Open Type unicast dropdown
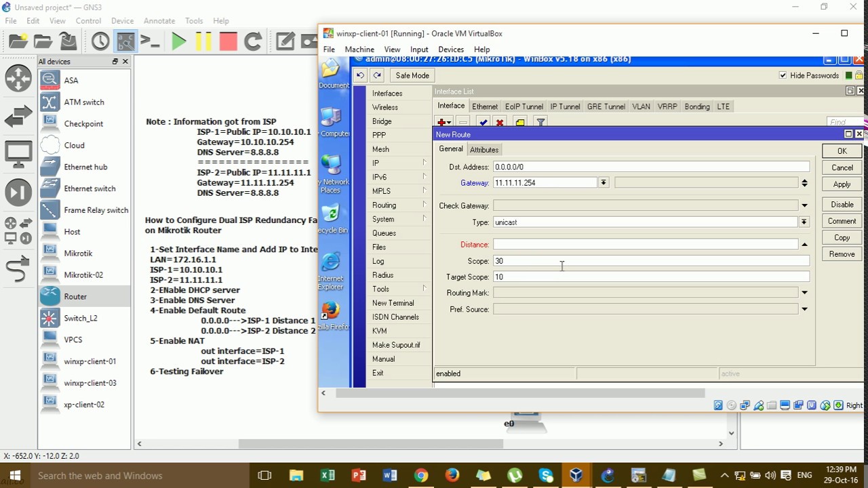 point(804,222)
